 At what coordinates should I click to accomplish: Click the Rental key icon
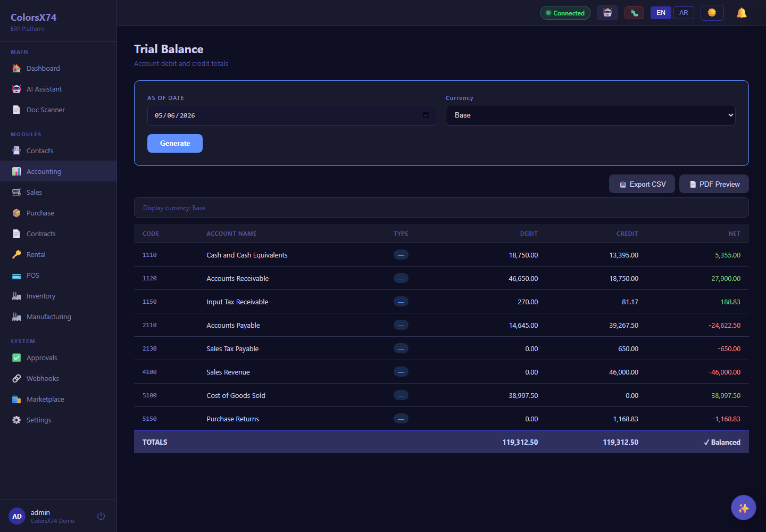click(16, 254)
